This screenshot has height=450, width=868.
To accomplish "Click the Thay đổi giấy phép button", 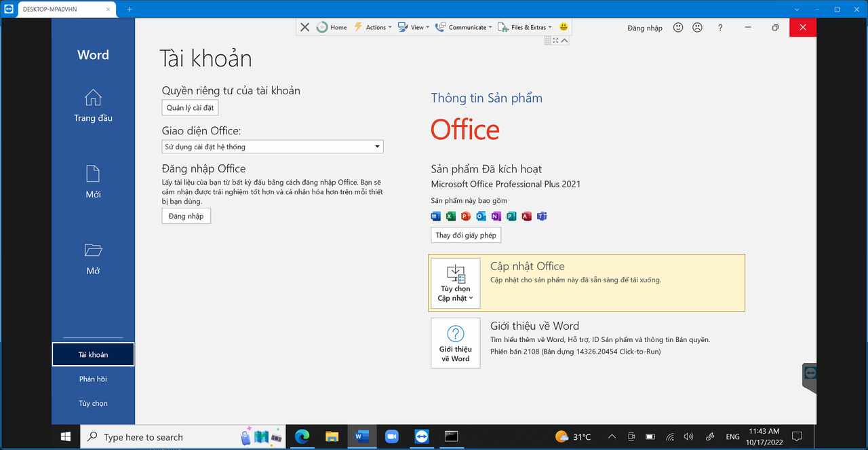I will pyautogui.click(x=466, y=235).
